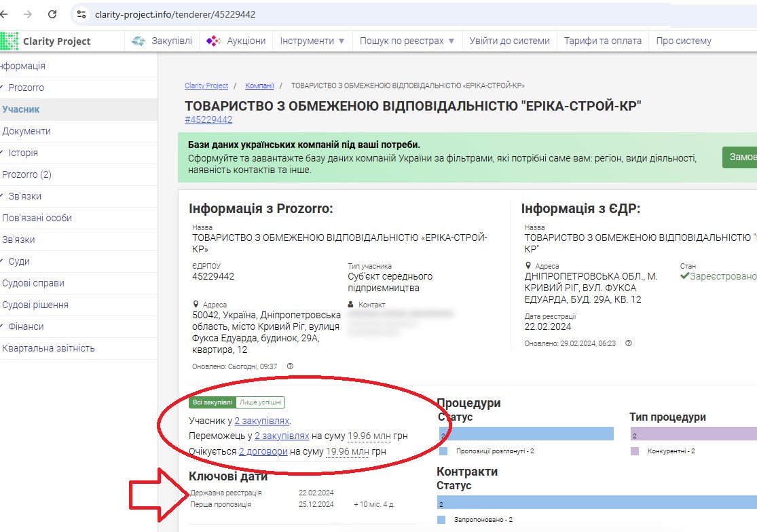Click the + 10 міс. 4 д. interval text
This screenshot has height=532, width=757.
point(374,504)
